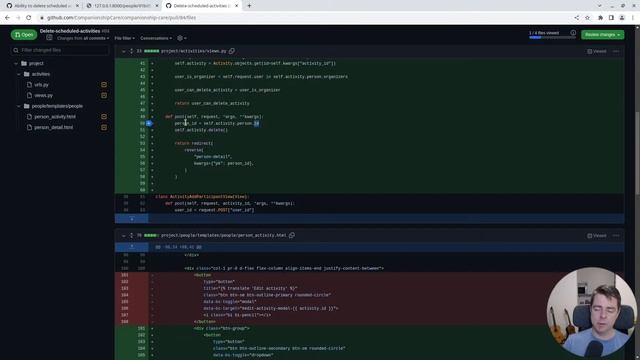640x360 pixels.
Task: Open the Chrome three-dot menu
Action: tap(633, 18)
